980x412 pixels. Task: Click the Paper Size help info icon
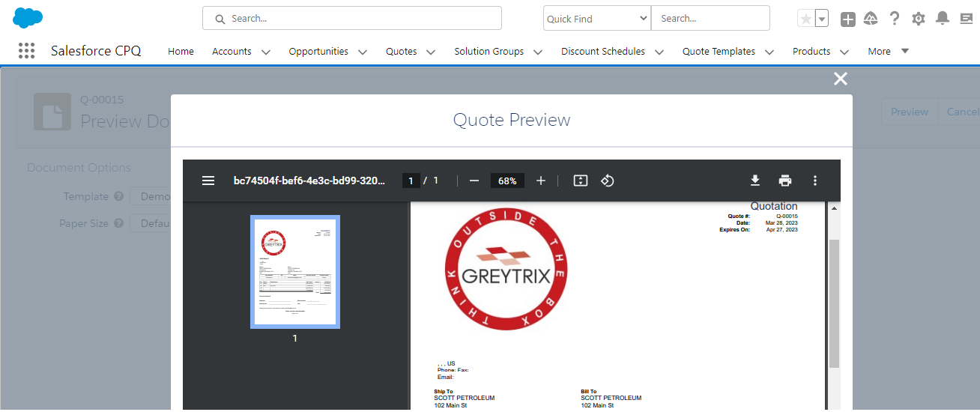coord(118,223)
